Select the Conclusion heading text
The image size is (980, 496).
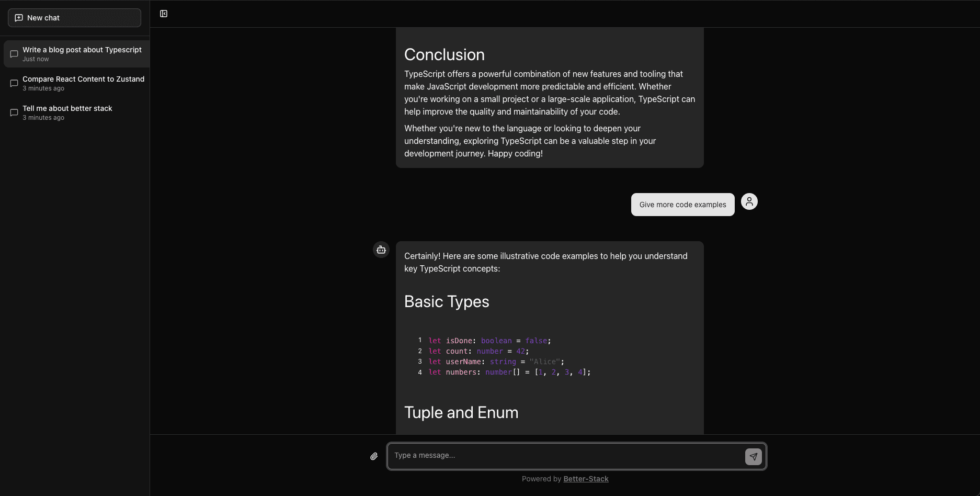pyautogui.click(x=444, y=54)
